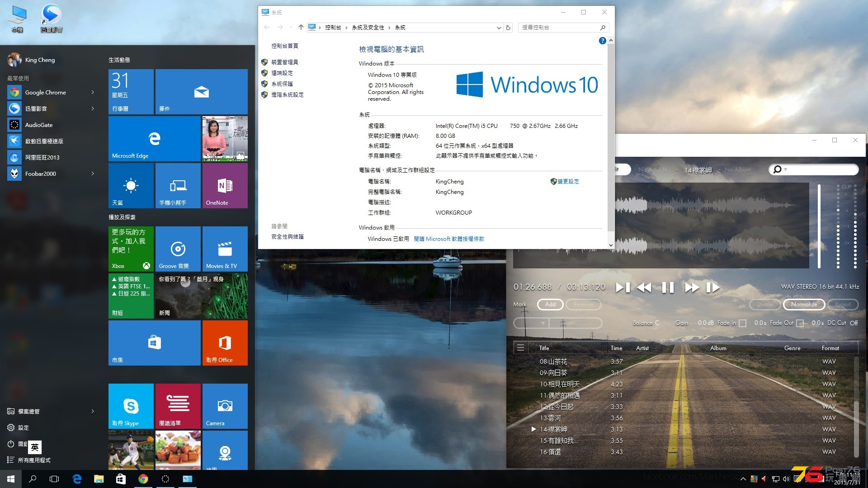
Task: Open the Movies & TV tile
Action: click(x=225, y=249)
